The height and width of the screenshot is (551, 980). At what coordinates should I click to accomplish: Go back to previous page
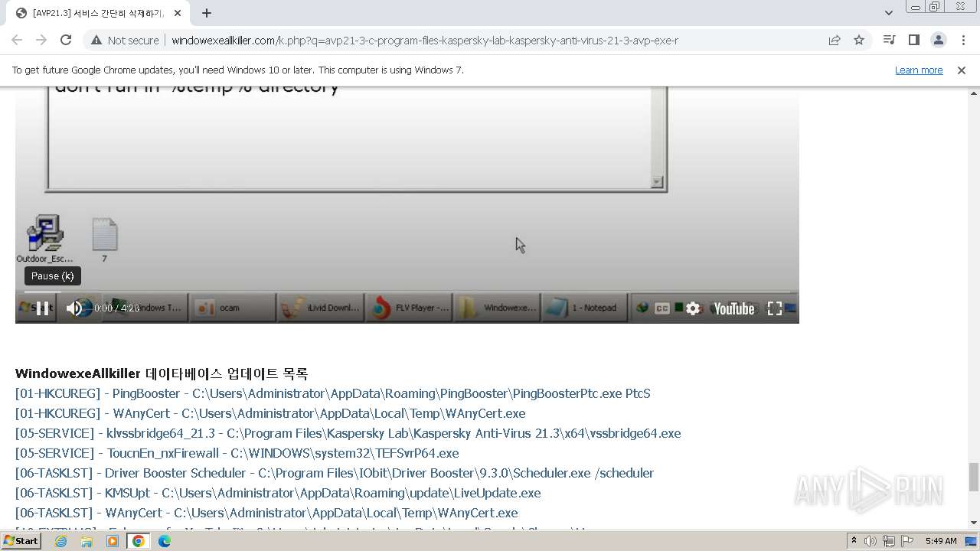click(x=17, y=40)
